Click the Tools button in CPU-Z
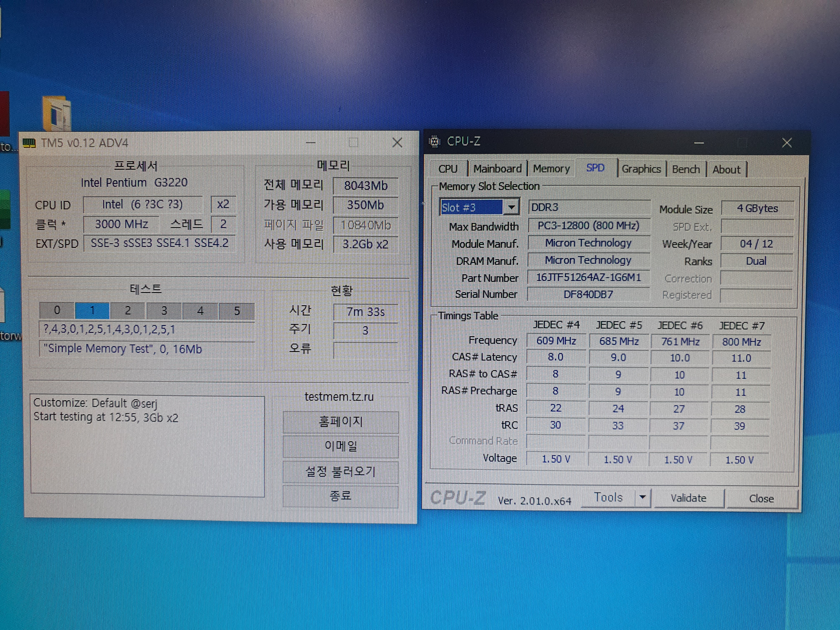This screenshot has width=840, height=630. 608,497
